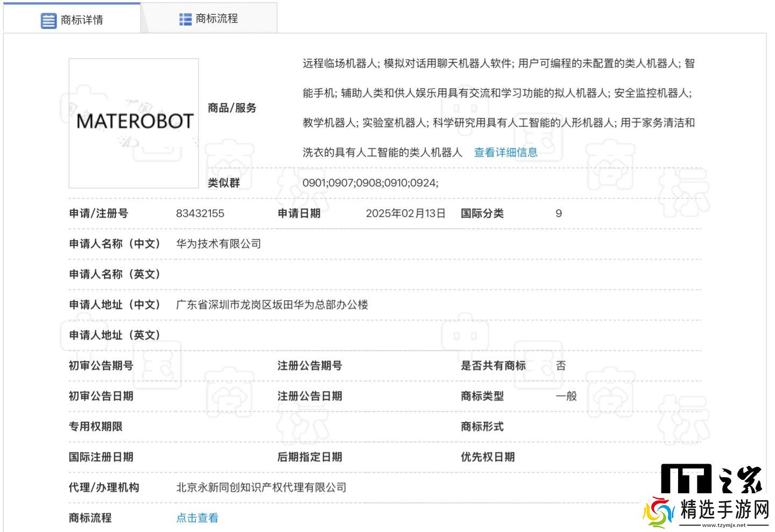Open the 查看详细信息 link

coord(505,152)
